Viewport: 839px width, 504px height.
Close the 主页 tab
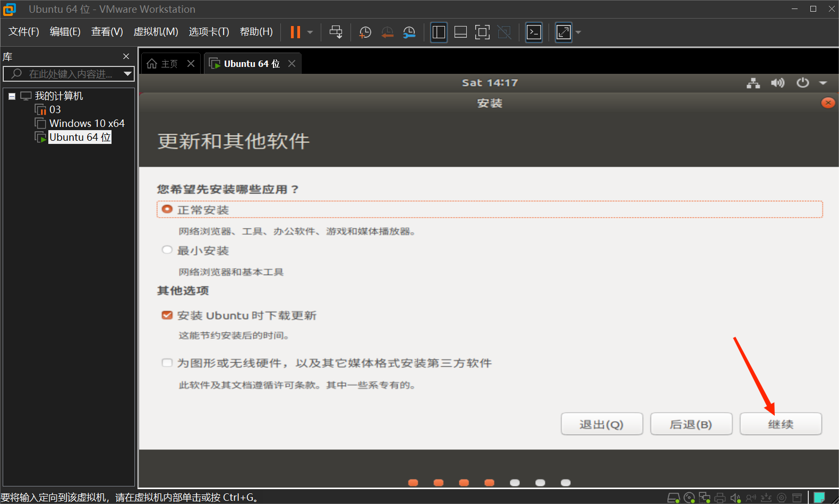(x=191, y=64)
